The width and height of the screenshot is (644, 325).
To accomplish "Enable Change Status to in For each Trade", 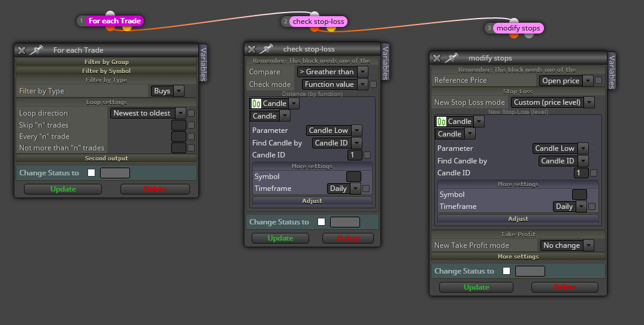I will (92, 173).
